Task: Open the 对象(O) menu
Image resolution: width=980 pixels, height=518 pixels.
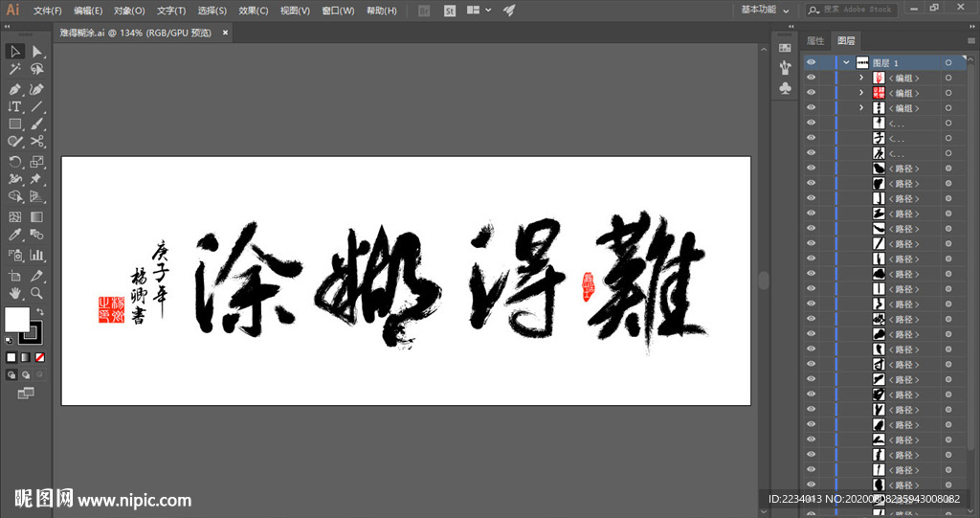Action: click(129, 11)
